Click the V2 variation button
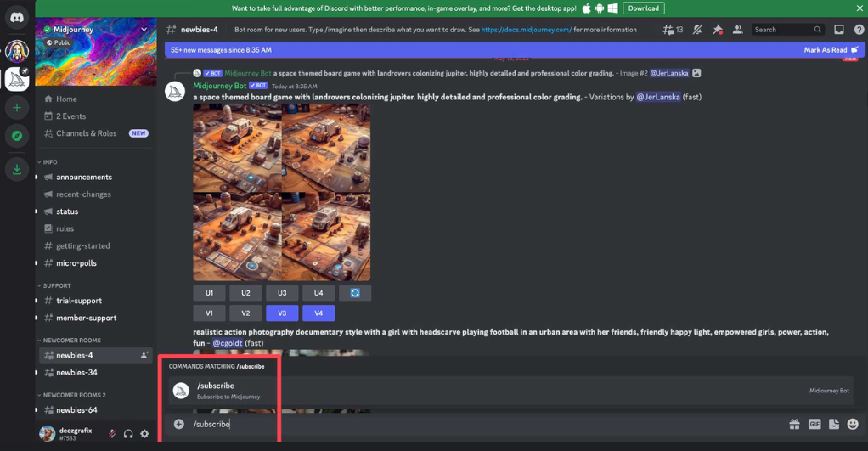 [x=245, y=313]
